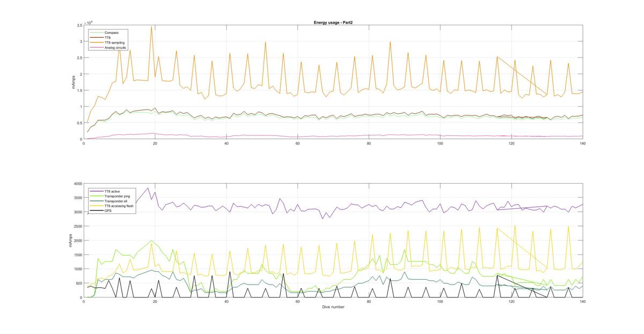The height and width of the screenshot is (334, 644).
Task: Click the '100' x-axis tick under top chart
Action: [x=440, y=143]
